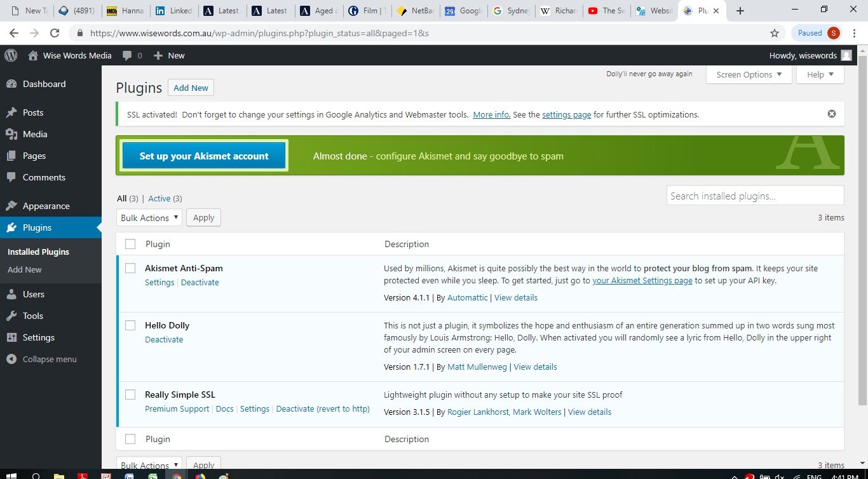The height and width of the screenshot is (479, 868).
Task: Expand the Help panel
Action: click(820, 74)
